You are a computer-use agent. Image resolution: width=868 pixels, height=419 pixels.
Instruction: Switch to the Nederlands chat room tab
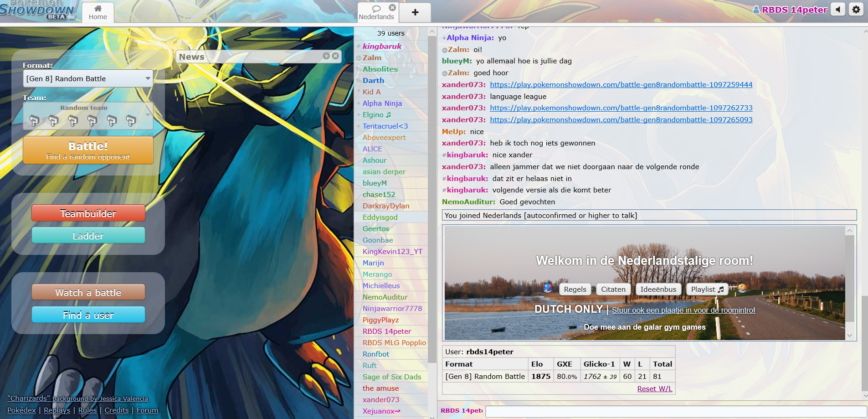click(x=376, y=13)
